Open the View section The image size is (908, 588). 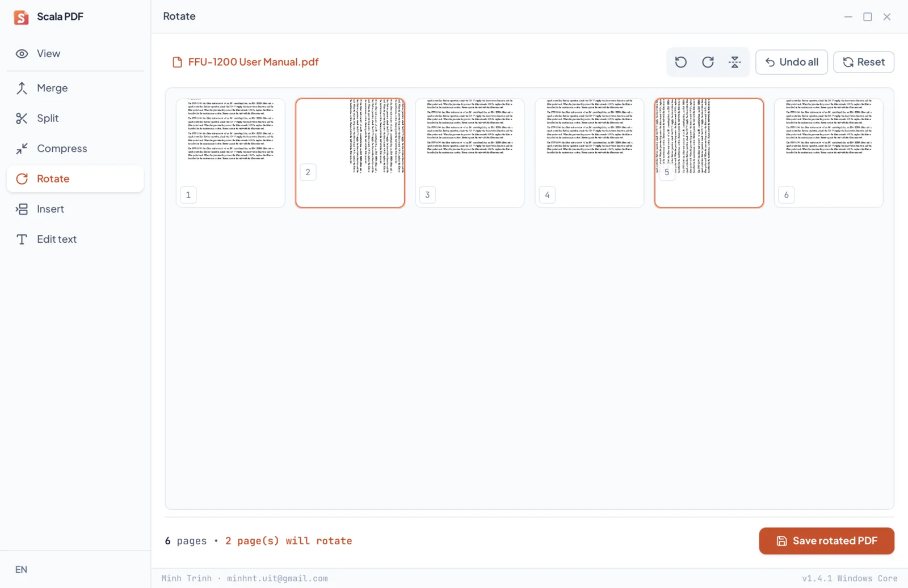(x=75, y=53)
